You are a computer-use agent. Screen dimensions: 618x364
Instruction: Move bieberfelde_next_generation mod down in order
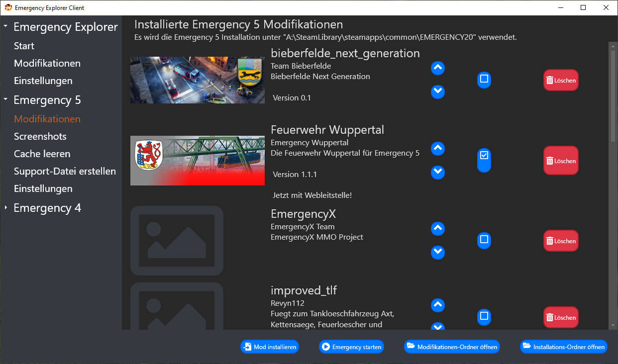pos(437,92)
